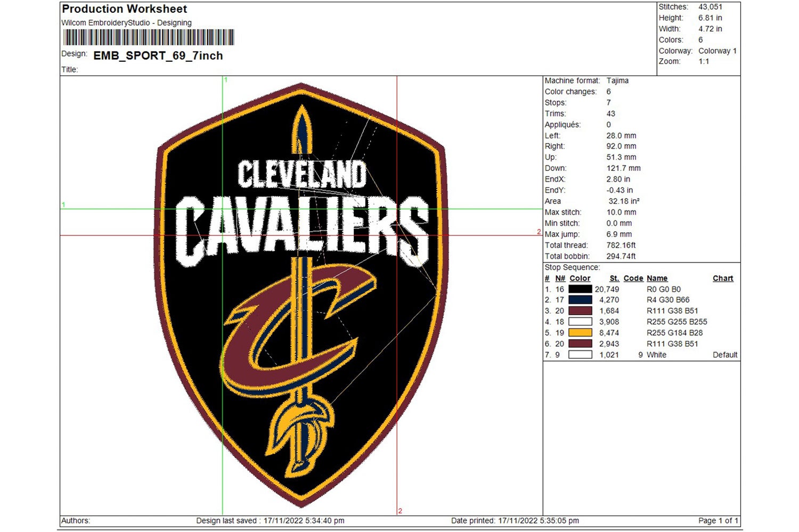Select the yellow swatch R255 G184 B28

pos(581,333)
